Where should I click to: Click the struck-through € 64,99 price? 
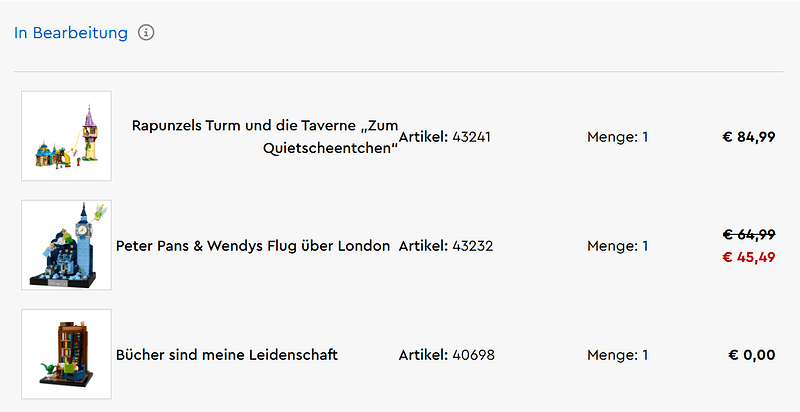click(749, 235)
